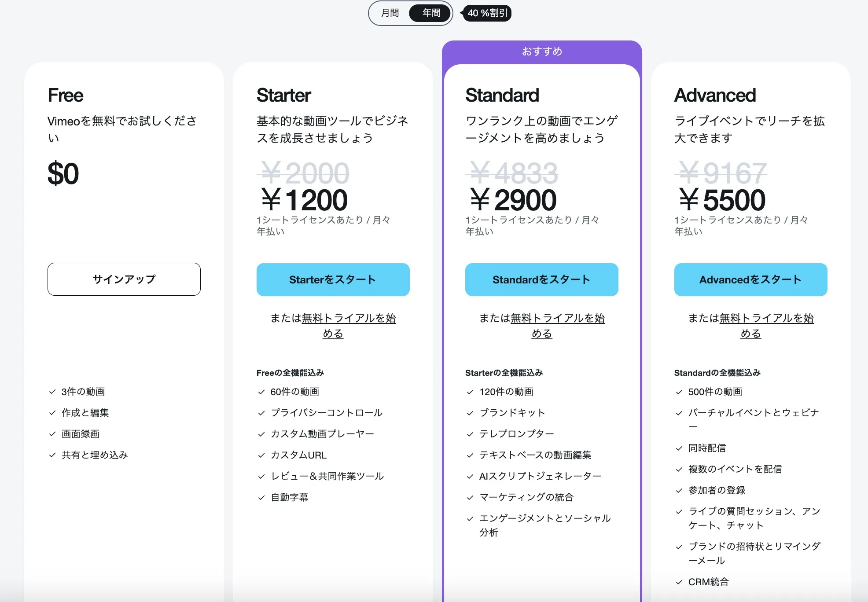Click the Starterの全機能込み label
The image size is (868, 602).
pyautogui.click(x=504, y=373)
